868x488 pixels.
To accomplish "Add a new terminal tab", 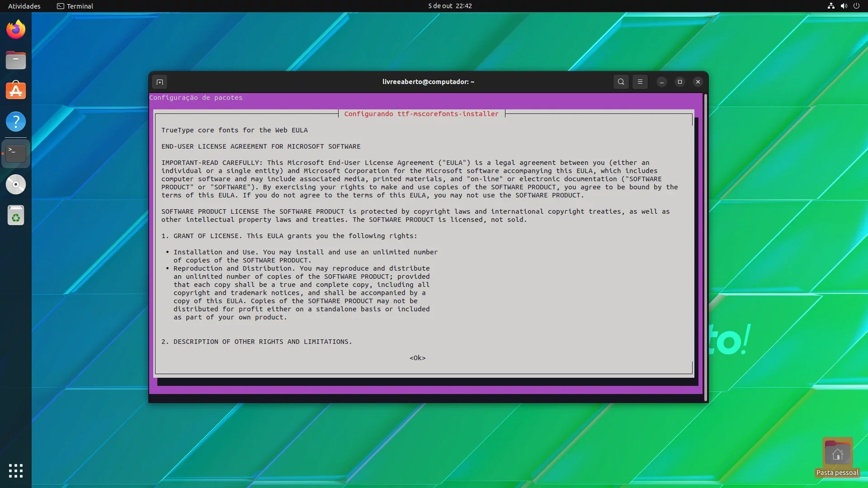I will tap(160, 82).
